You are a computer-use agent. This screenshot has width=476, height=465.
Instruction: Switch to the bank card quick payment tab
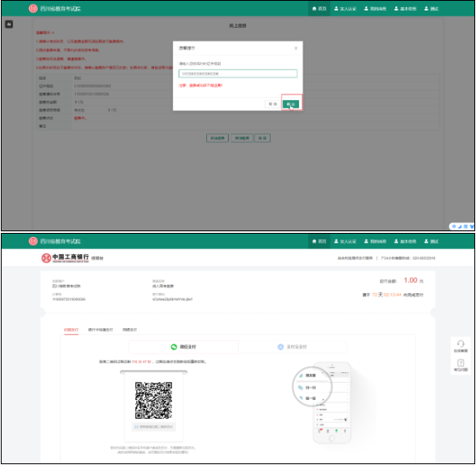tap(100, 330)
